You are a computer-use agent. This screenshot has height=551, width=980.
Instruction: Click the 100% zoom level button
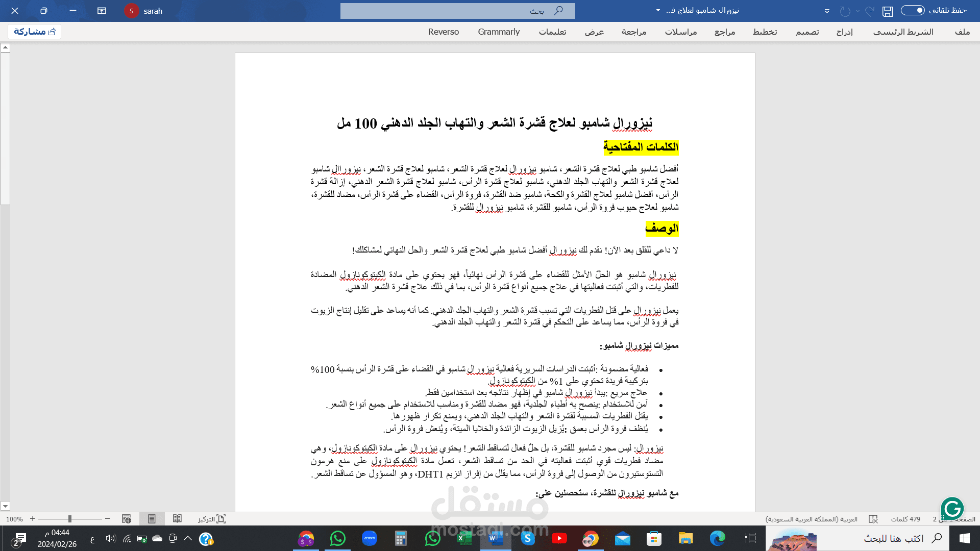pyautogui.click(x=14, y=519)
